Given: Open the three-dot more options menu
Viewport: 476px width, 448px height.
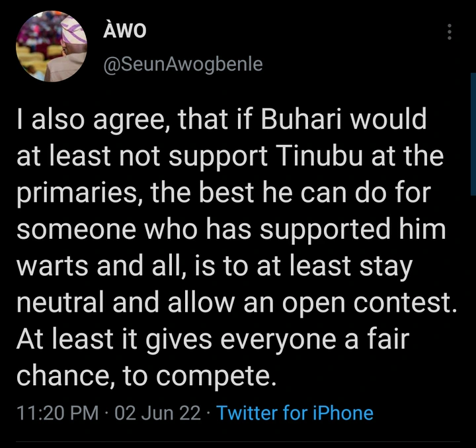Looking at the screenshot, I should click(450, 32).
